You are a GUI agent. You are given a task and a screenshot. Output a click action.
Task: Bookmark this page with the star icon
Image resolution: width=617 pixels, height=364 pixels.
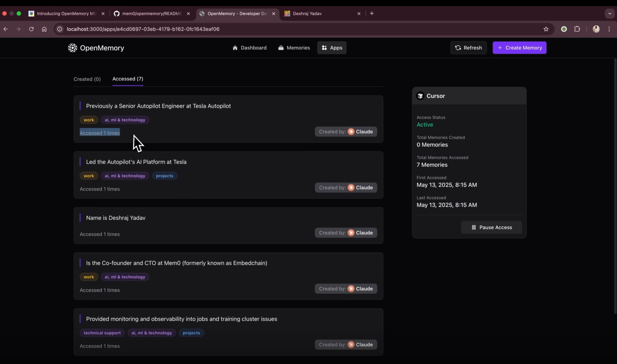click(x=546, y=29)
